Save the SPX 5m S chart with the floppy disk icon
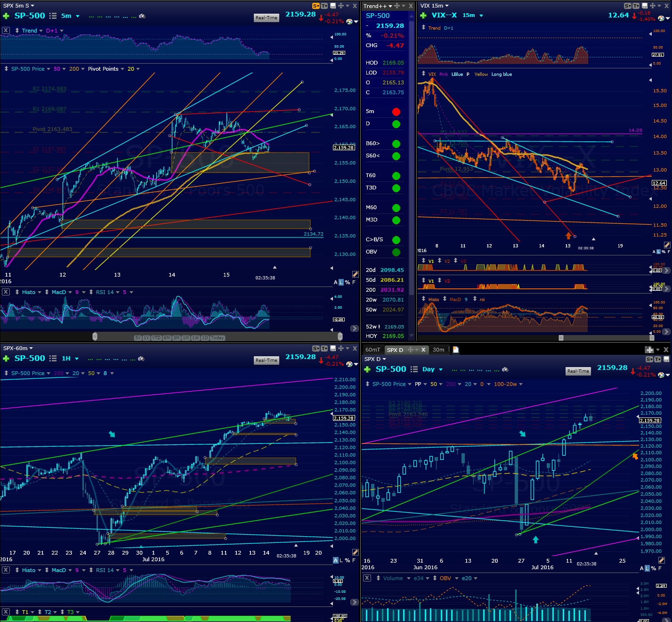This screenshot has width=672, height=622. pos(333,6)
